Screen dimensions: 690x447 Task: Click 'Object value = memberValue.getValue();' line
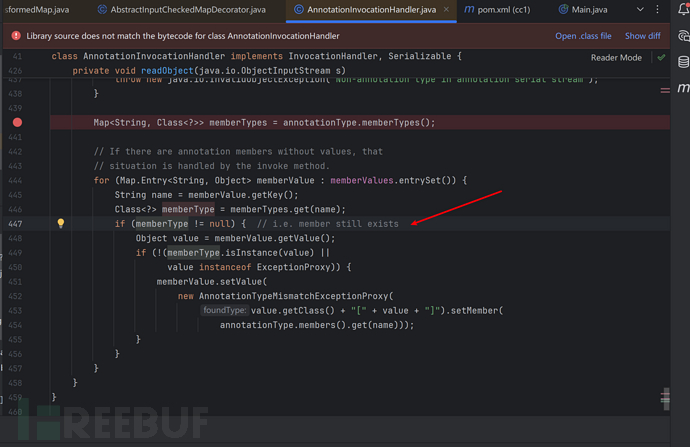click(x=235, y=238)
